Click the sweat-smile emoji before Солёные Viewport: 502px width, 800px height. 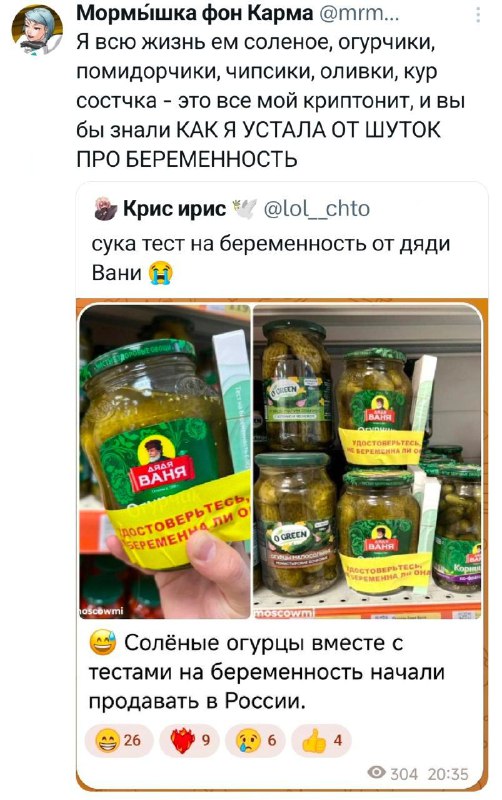pyautogui.click(x=103, y=643)
